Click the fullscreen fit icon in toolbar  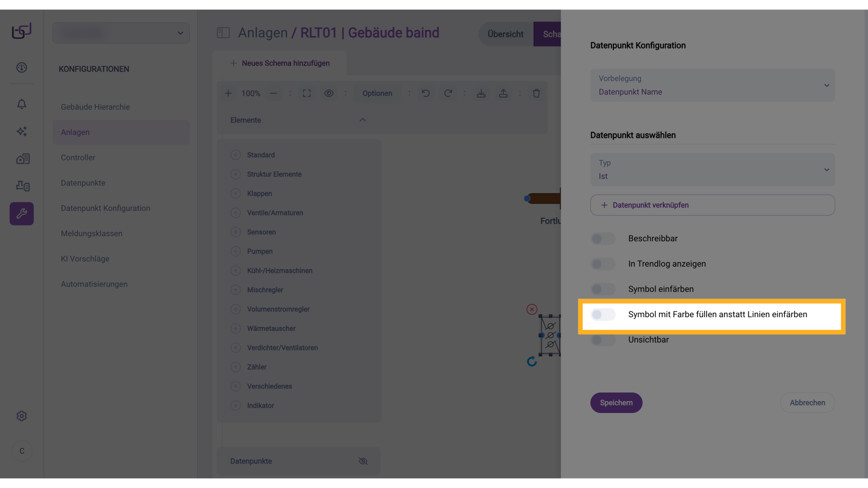coord(307,93)
